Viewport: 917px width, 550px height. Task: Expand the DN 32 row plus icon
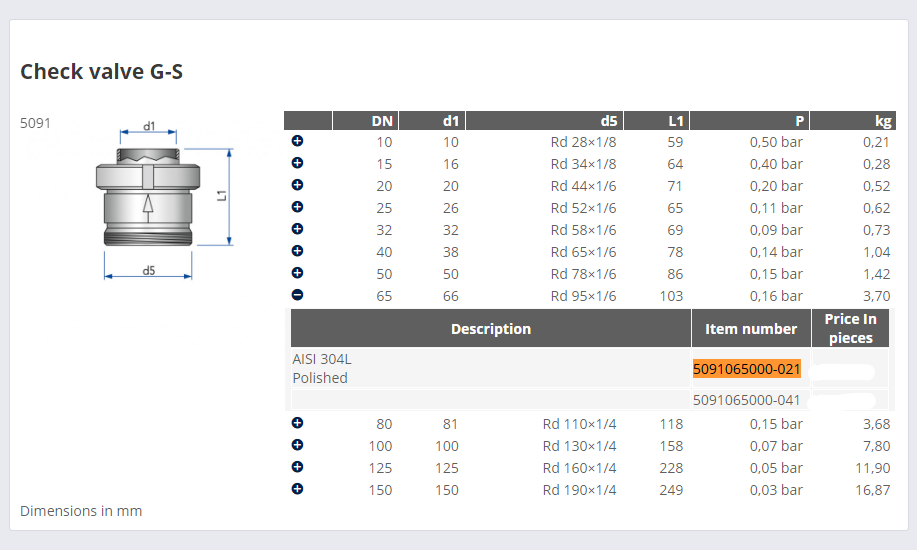[297, 229]
